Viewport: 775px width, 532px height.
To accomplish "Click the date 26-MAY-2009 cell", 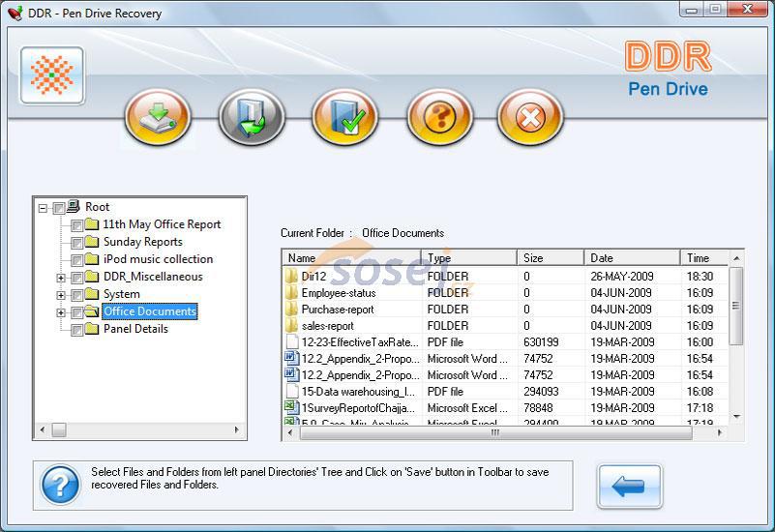I will click(x=622, y=276).
